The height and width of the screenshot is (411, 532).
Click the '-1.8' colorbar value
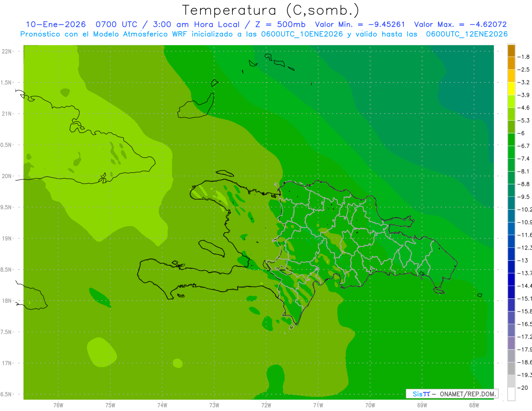coord(524,57)
